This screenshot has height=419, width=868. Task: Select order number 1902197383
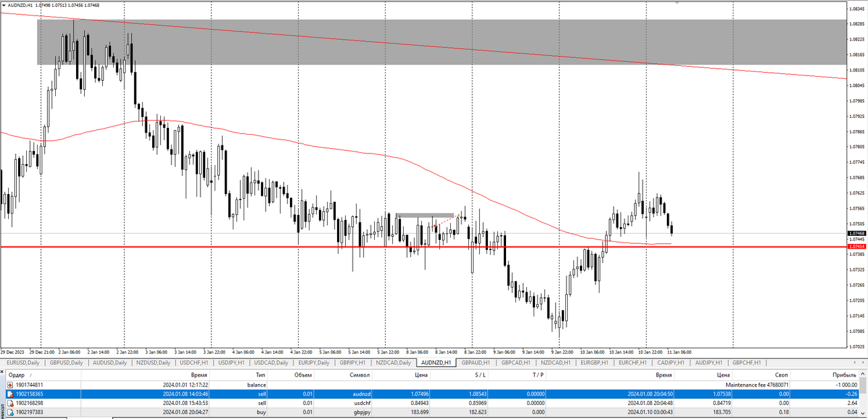tap(30, 412)
